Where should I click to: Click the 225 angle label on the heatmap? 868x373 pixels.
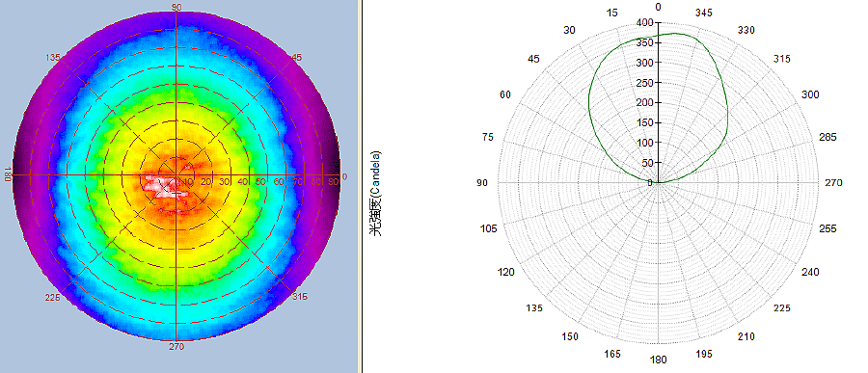53,298
